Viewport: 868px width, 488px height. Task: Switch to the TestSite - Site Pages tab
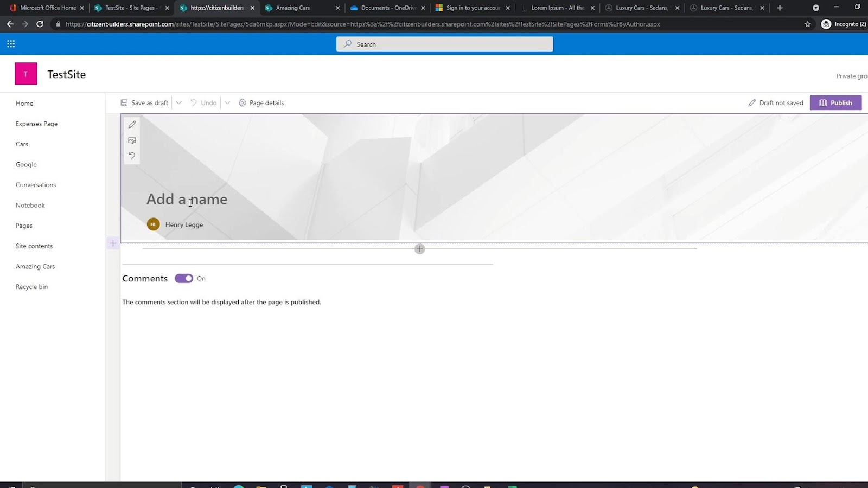130,8
